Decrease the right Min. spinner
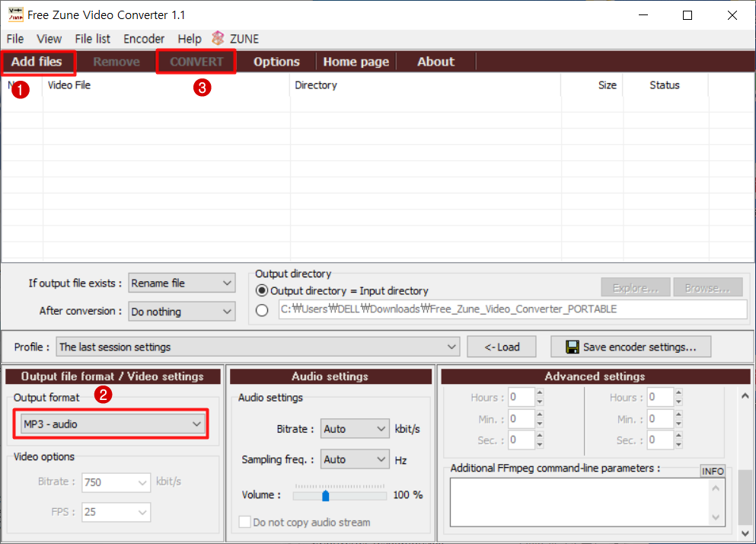Viewport: 756px width, 544px height. point(678,424)
